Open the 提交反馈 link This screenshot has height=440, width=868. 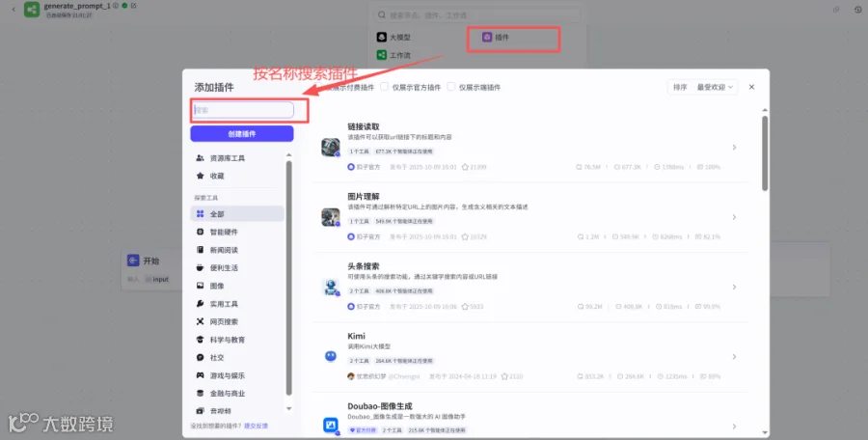coord(256,426)
